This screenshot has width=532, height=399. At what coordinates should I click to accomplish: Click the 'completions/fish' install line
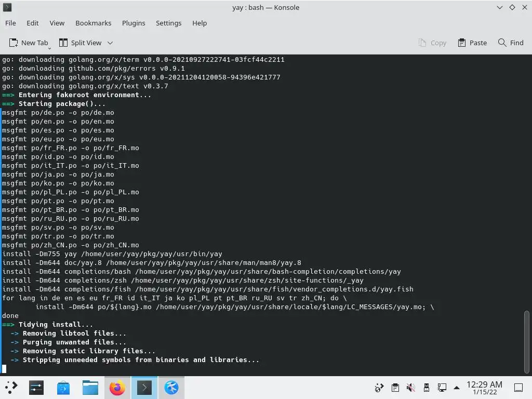coord(208,289)
